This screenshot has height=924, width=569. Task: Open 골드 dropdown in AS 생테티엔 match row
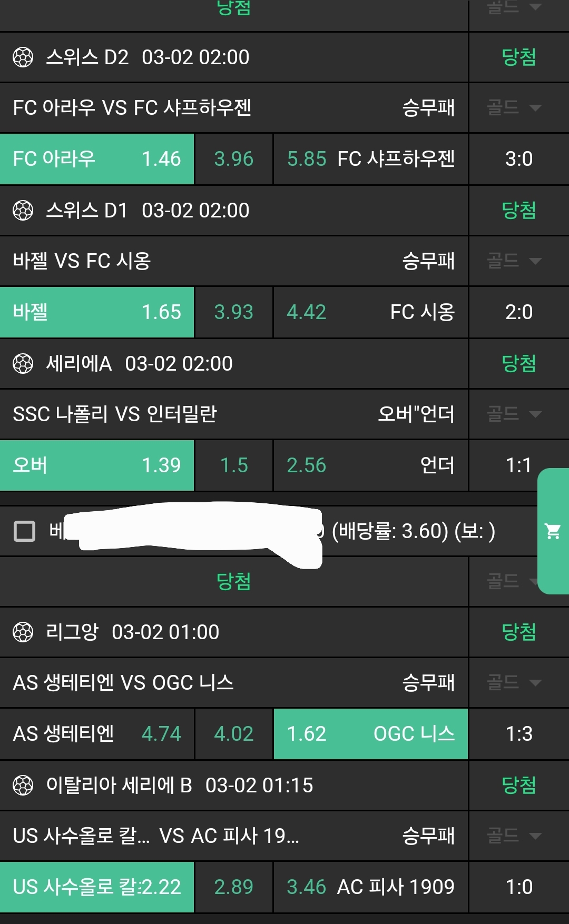514,683
